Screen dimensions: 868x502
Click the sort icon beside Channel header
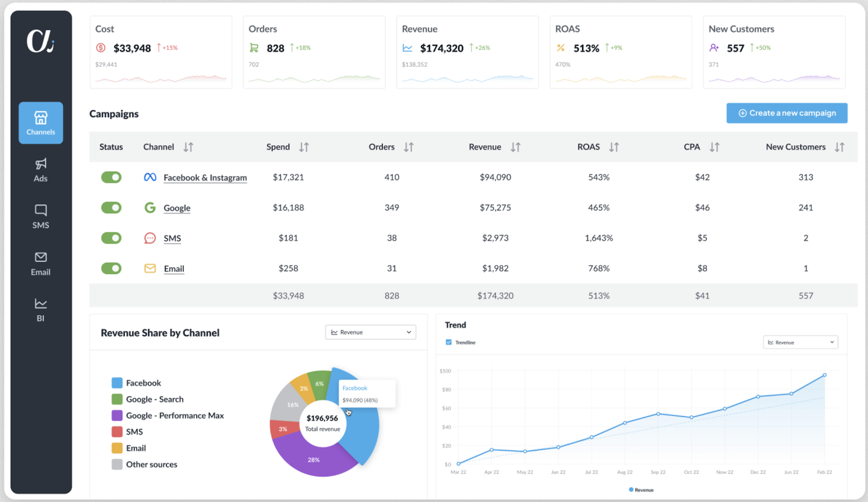[188, 147]
